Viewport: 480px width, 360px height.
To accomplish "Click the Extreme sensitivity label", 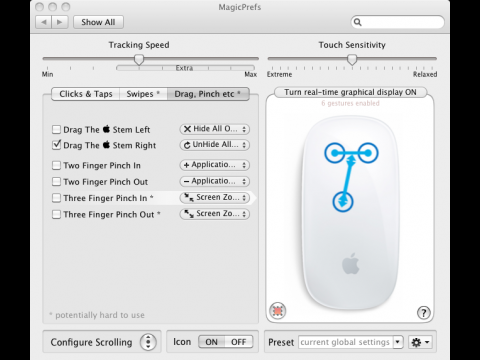I will (x=279, y=74).
